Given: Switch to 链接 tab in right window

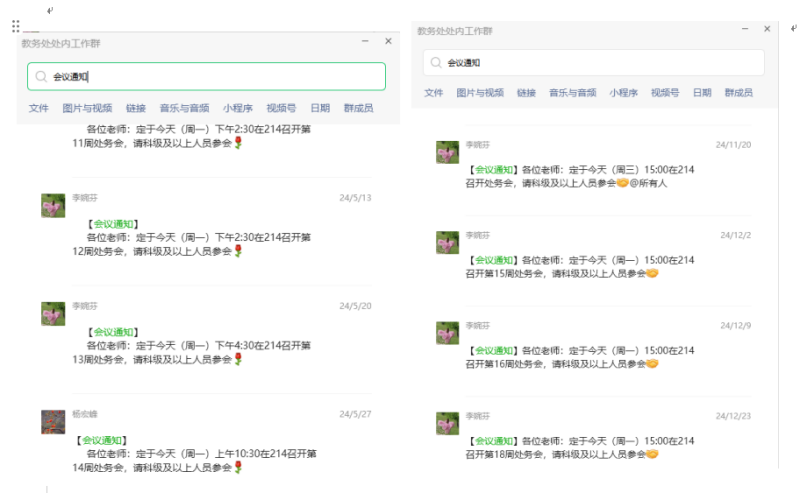Looking at the screenshot, I should click(526, 93).
